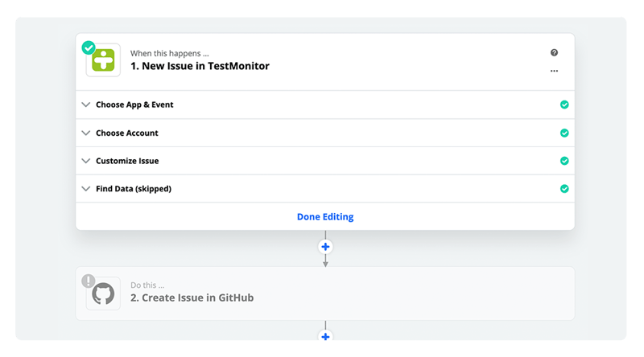Click Find Data status checkmark
The width and height of the screenshot is (644, 357).
564,189
